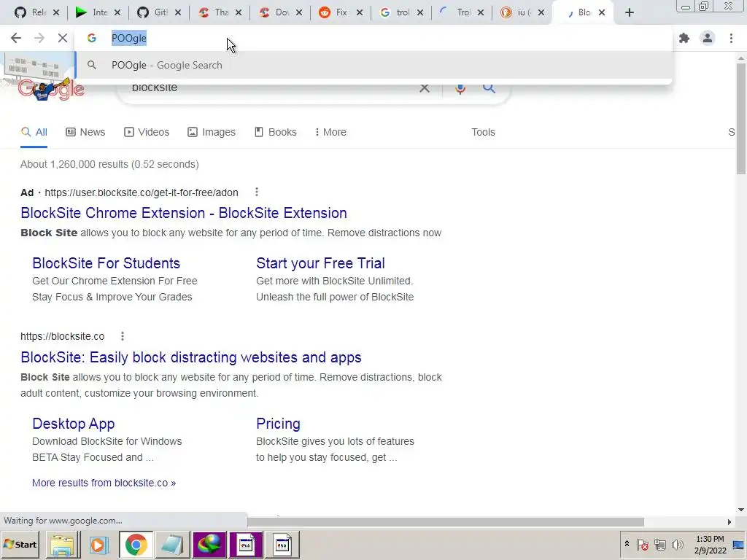The image size is (747, 560).
Task: Open the 'Pricing' sitelink
Action: [x=278, y=424]
